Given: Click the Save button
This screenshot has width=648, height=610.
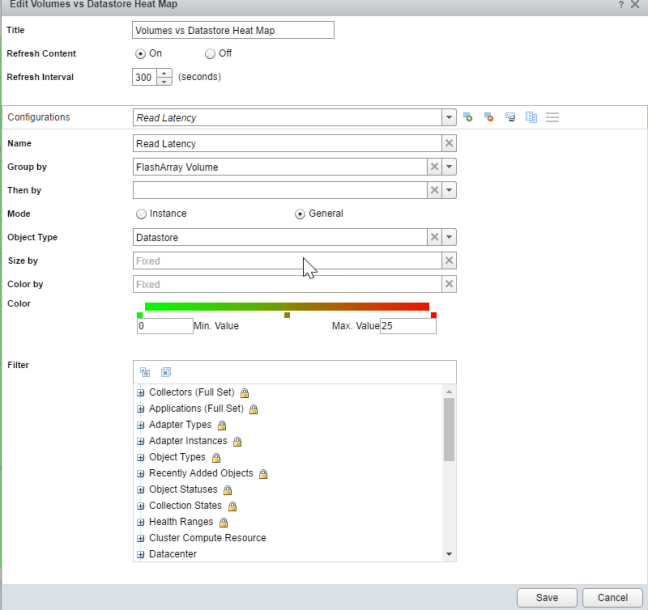Looking at the screenshot, I should coord(546,597).
